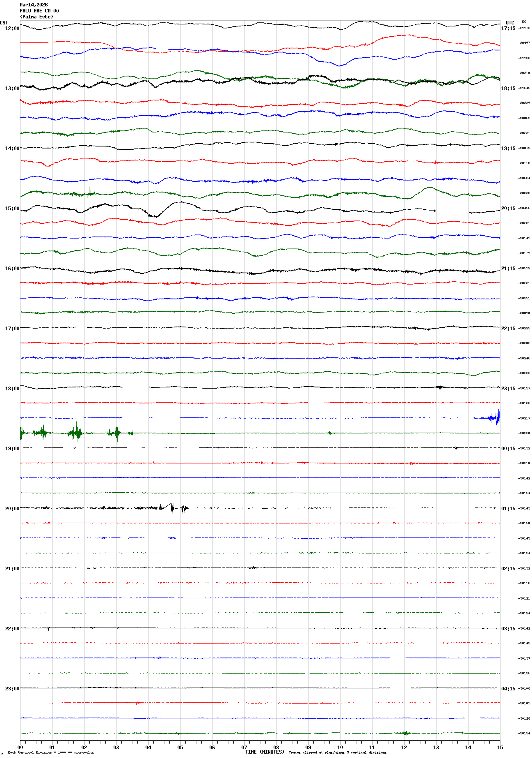Click the vertical division microvolts scale note
Image resolution: width=532 pixels, height=758 pixels.
point(51,753)
